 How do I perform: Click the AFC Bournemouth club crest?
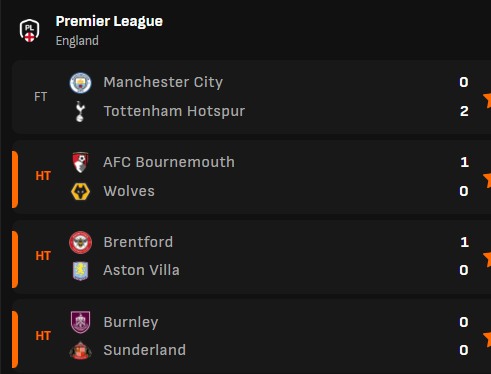click(x=80, y=162)
